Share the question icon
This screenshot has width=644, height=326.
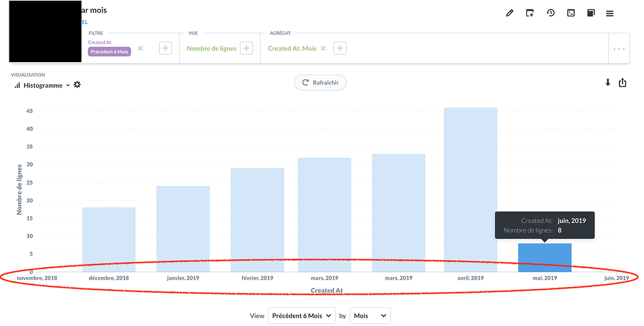pyautogui.click(x=623, y=82)
